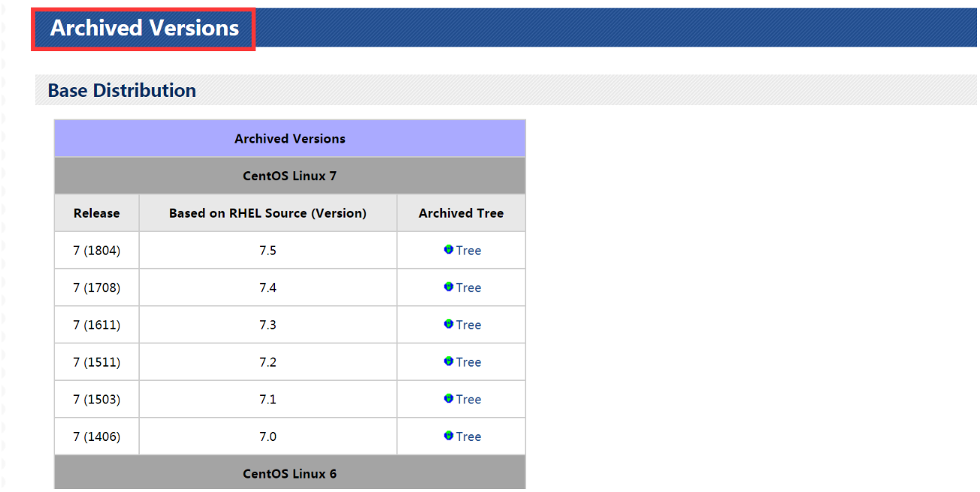Click the globe icon in the 7 (1511) row
Viewport: 980px width, 492px height.
[x=449, y=361]
